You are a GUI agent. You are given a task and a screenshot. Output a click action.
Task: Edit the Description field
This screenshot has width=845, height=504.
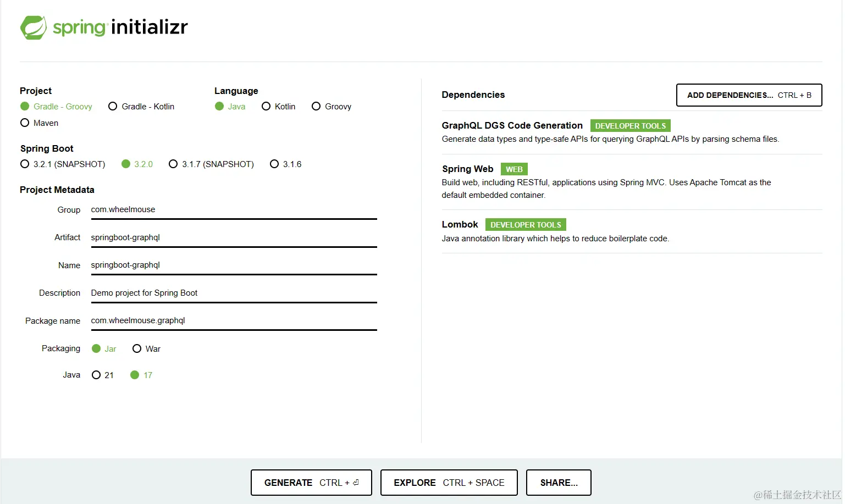click(x=234, y=293)
